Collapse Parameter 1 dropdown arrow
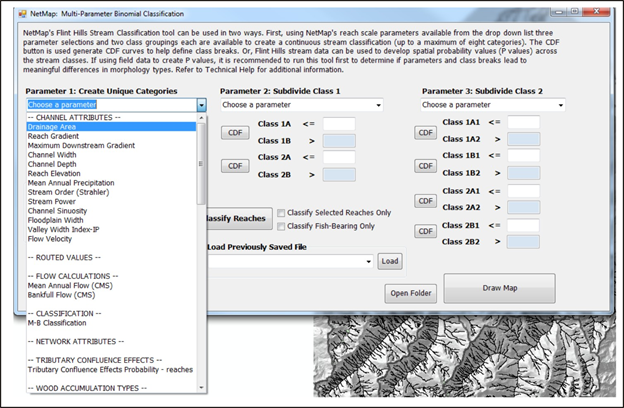 [202, 105]
